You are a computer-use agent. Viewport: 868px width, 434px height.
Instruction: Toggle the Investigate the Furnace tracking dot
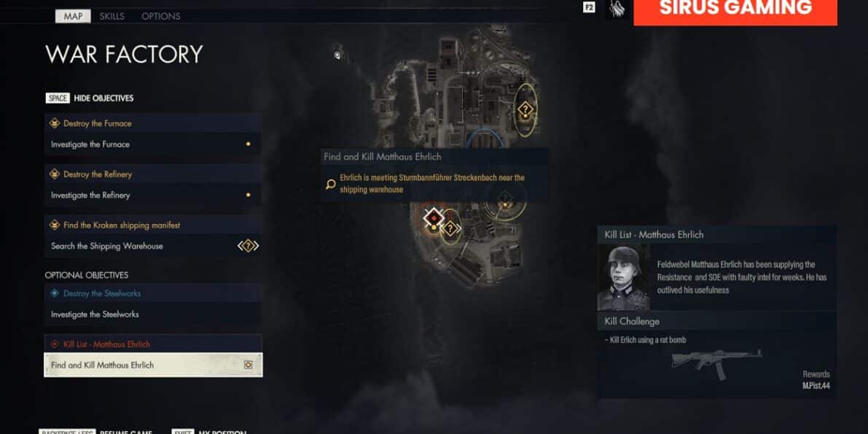248,144
